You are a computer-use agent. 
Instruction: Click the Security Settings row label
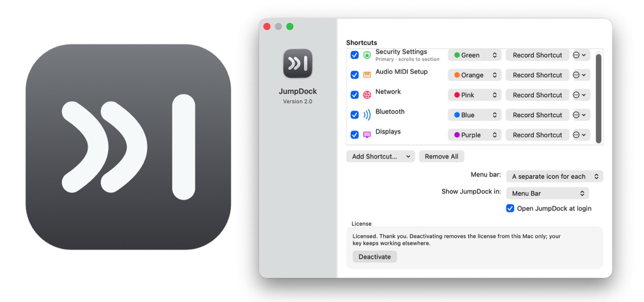click(401, 52)
